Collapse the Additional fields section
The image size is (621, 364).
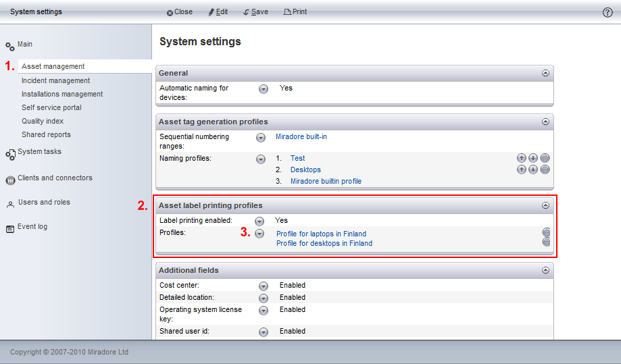click(x=545, y=270)
